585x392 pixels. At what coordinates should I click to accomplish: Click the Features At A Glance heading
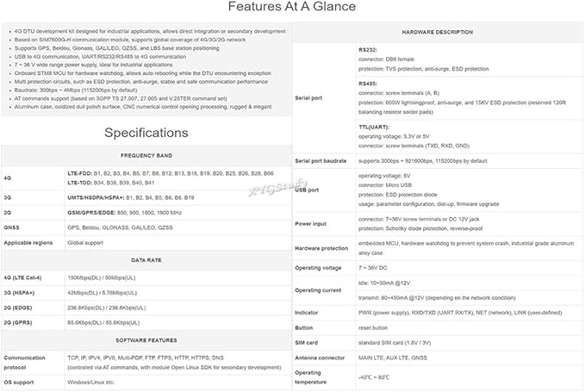[292, 6]
